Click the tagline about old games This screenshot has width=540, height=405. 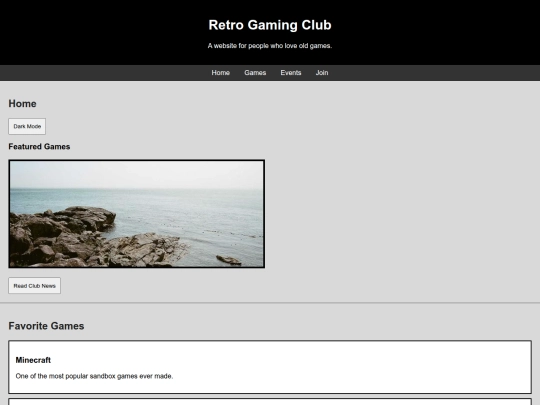pyautogui.click(x=270, y=46)
